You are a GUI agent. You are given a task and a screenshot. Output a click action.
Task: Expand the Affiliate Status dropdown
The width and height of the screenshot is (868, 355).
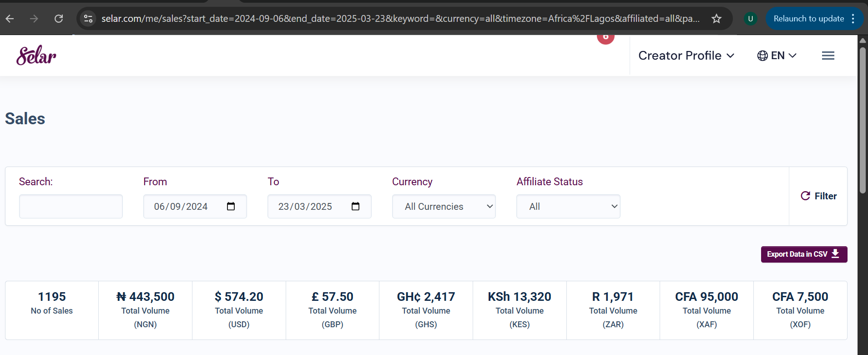tap(568, 207)
